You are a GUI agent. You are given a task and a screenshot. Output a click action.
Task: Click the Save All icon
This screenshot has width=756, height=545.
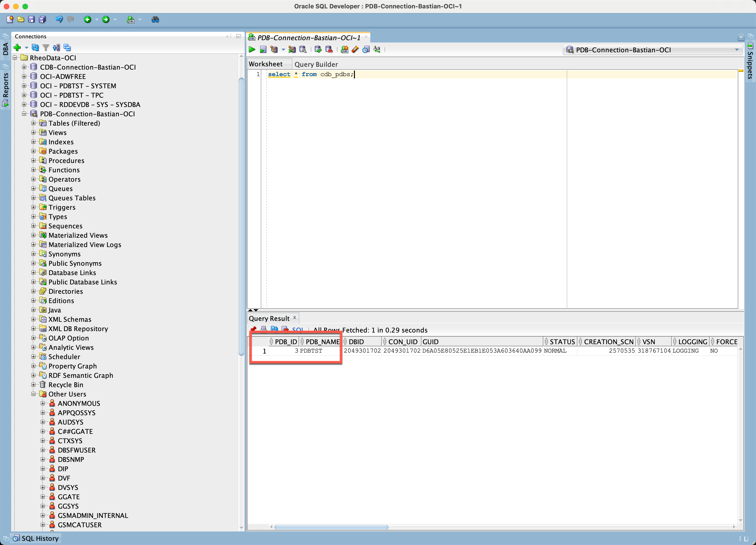click(x=42, y=20)
